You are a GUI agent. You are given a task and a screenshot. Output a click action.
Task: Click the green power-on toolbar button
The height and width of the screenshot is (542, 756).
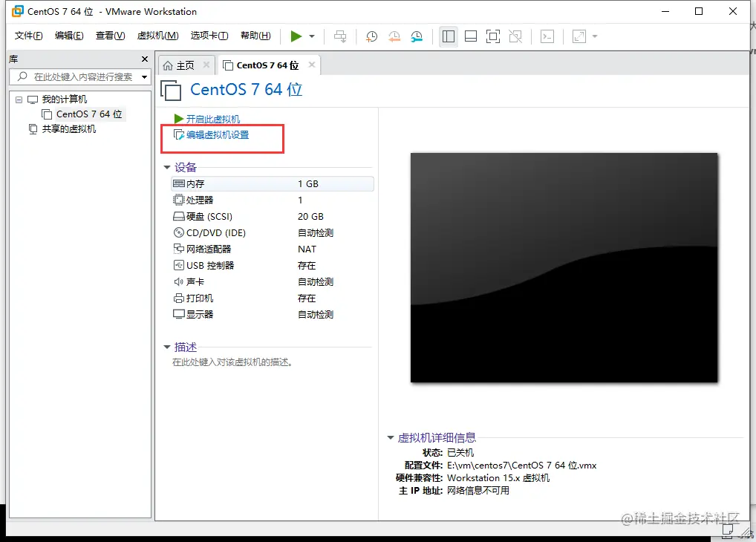tap(296, 36)
